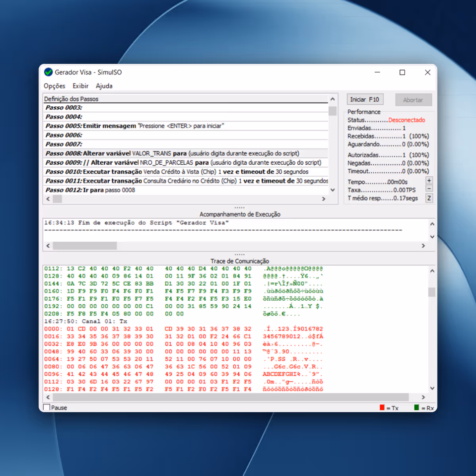Select Passo 0011 Consulta Crediário row
476x476 pixels.
(186, 181)
